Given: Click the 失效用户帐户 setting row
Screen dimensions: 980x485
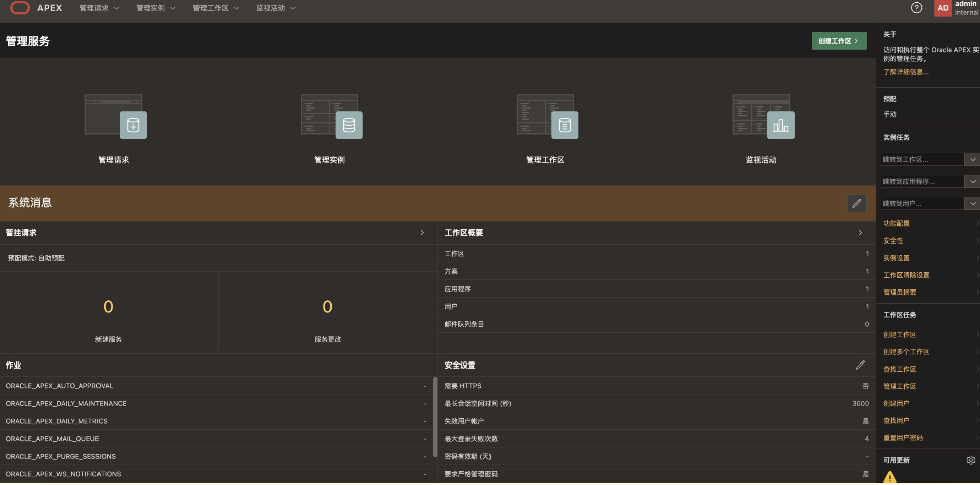Looking at the screenshot, I should pyautogui.click(x=657, y=421).
